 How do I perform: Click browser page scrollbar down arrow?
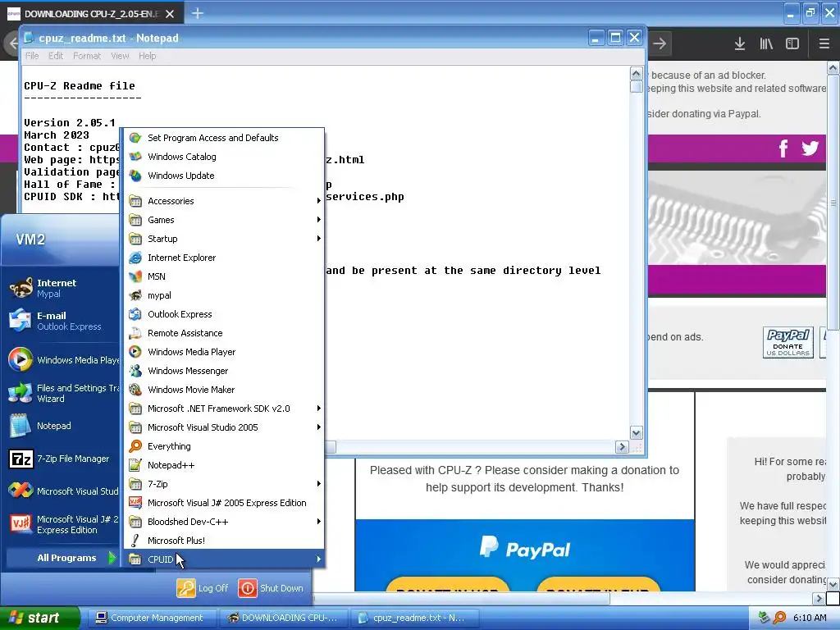(833, 583)
